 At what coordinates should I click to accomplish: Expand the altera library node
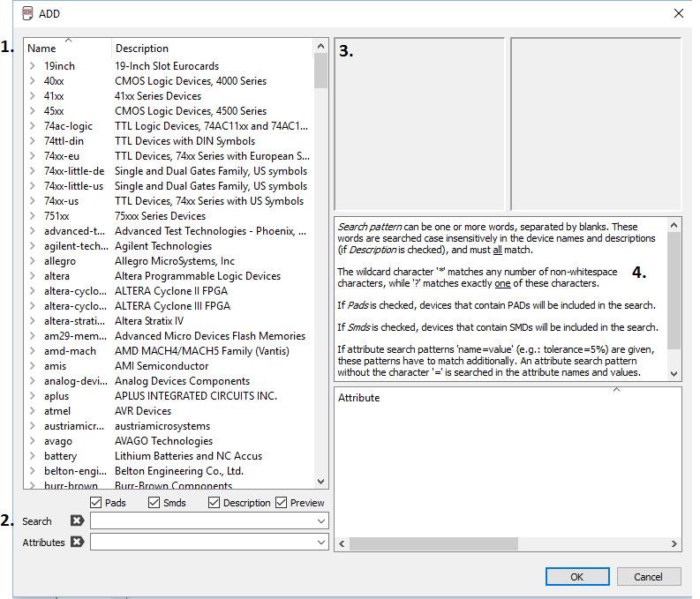tap(32, 275)
